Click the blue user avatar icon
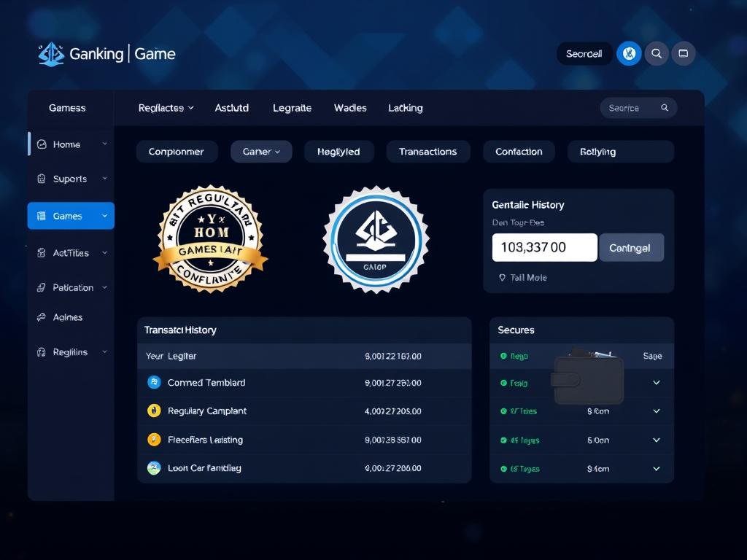Image resolution: width=747 pixels, height=560 pixels. tap(629, 53)
